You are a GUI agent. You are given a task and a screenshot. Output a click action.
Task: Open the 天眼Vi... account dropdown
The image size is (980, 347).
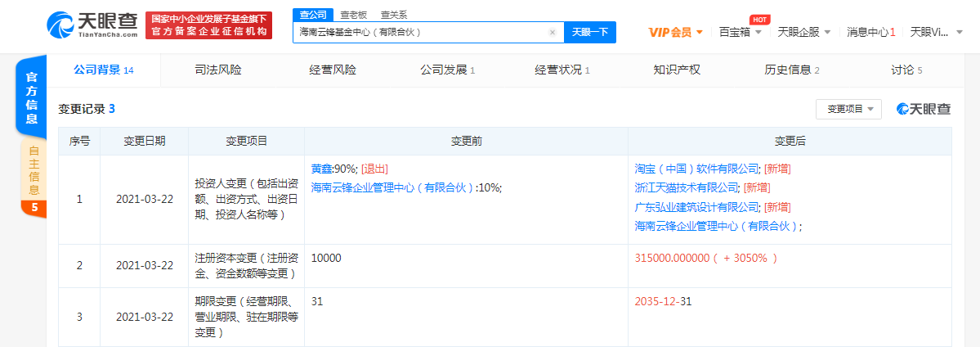pos(937,33)
